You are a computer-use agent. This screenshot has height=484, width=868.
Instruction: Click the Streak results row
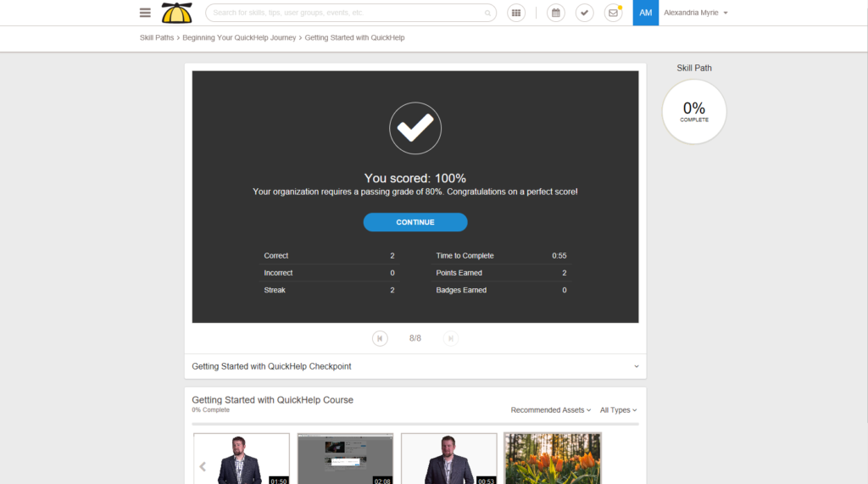330,290
